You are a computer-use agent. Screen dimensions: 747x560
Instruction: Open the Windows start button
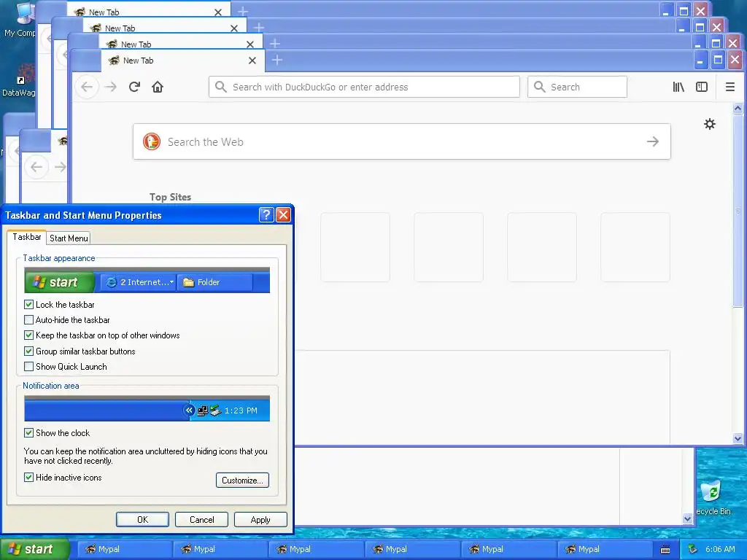pos(35,549)
